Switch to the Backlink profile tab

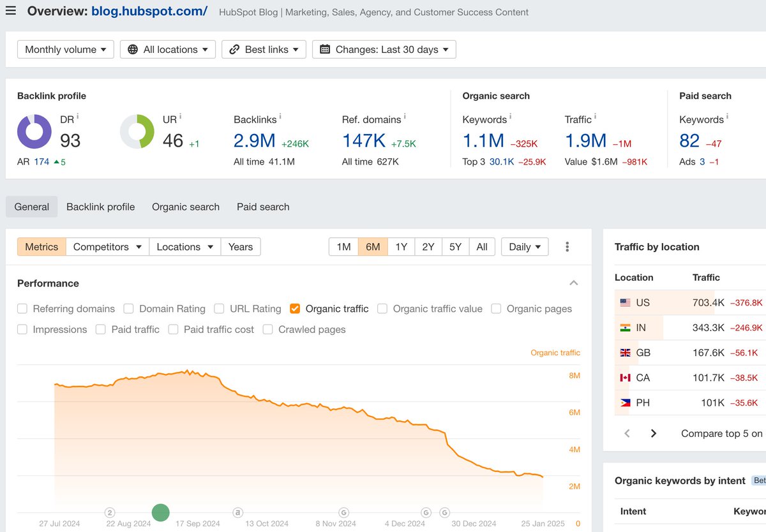(x=101, y=207)
